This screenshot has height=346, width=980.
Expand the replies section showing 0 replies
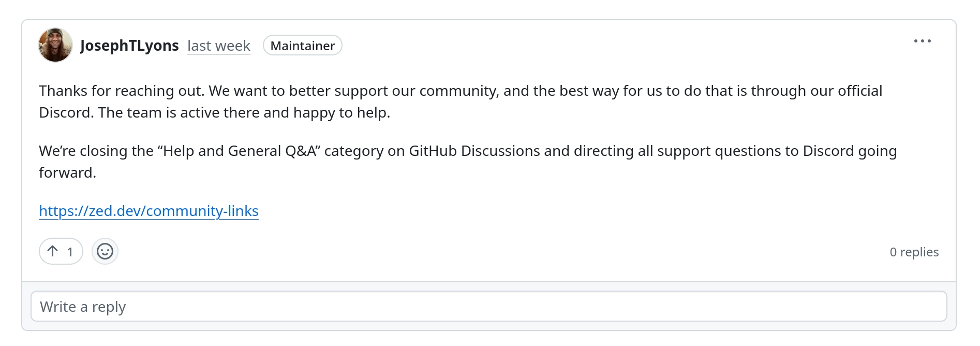point(914,252)
